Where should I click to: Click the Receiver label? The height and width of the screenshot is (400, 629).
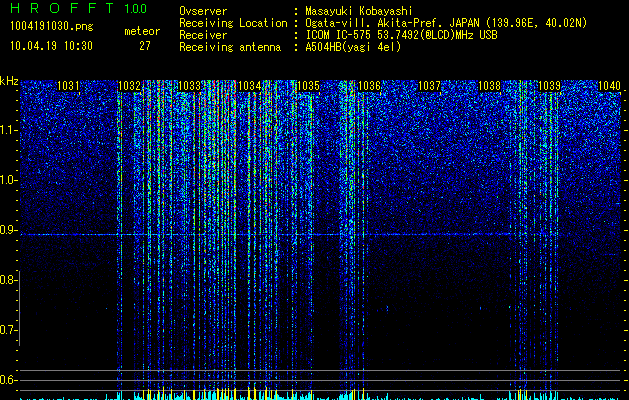[x=203, y=35]
